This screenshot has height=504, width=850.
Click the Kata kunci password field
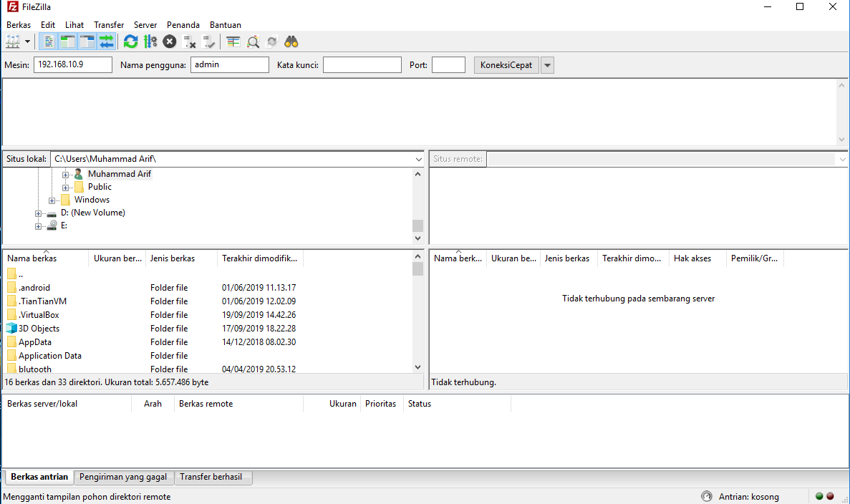tap(362, 65)
